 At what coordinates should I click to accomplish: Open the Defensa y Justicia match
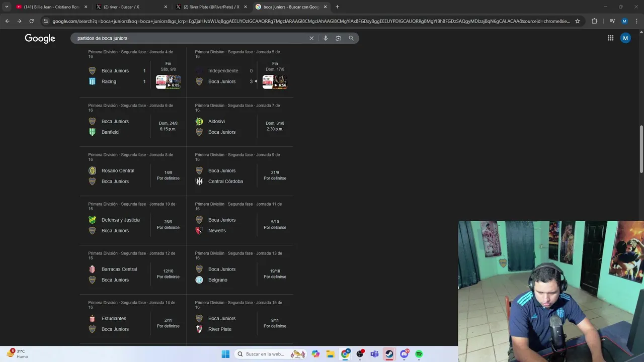coord(133,221)
